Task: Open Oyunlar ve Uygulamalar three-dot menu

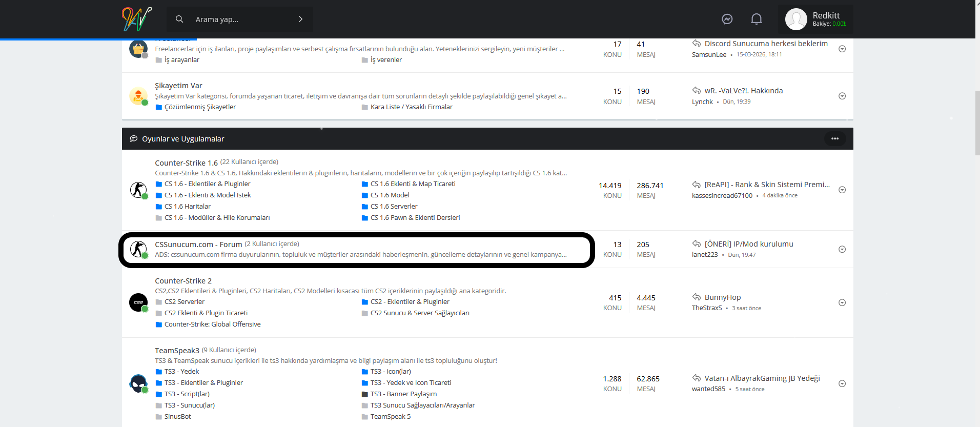Action: [x=835, y=138]
